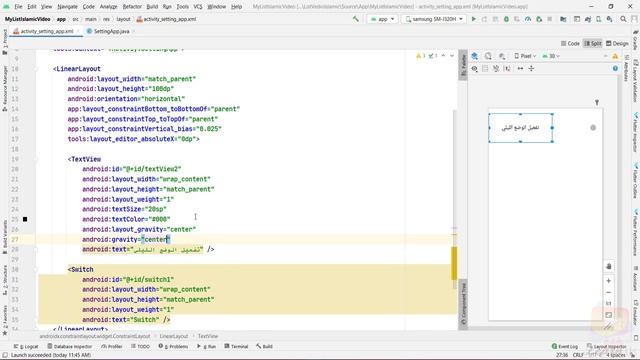The width and height of the screenshot is (640, 360).
Task: Click the 4 spaces indent status entry
Action: pyautogui.click(x=616, y=355)
